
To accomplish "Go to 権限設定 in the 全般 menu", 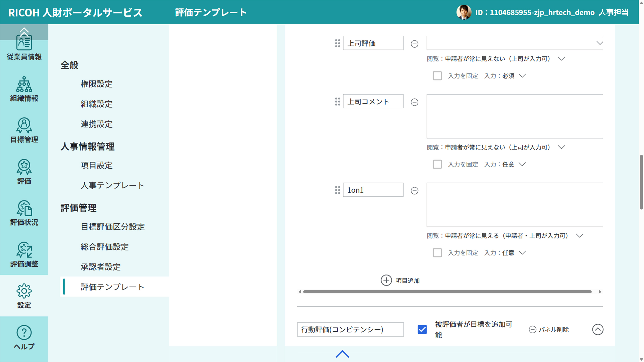I will pyautogui.click(x=96, y=84).
